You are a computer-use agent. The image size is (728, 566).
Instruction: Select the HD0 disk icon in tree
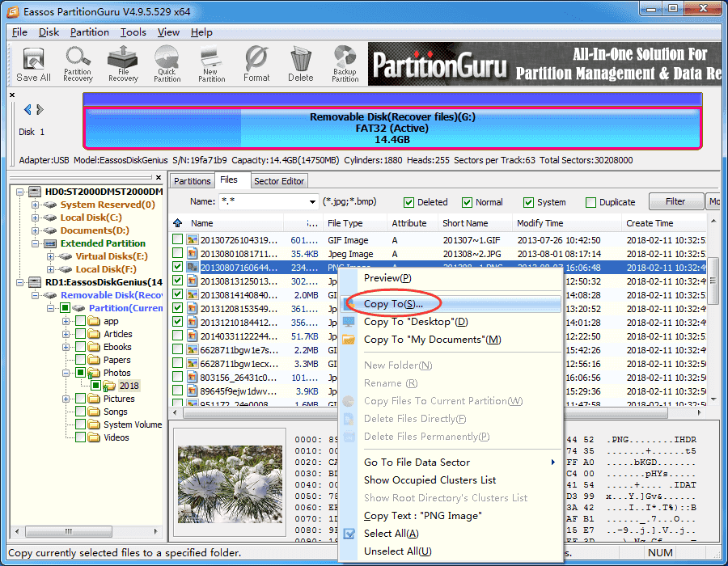(35, 192)
